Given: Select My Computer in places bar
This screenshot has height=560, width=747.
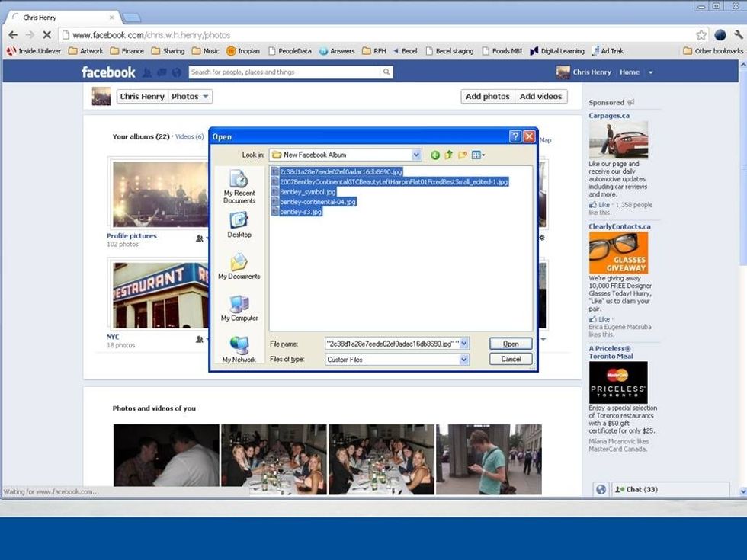Looking at the screenshot, I should pos(239,308).
